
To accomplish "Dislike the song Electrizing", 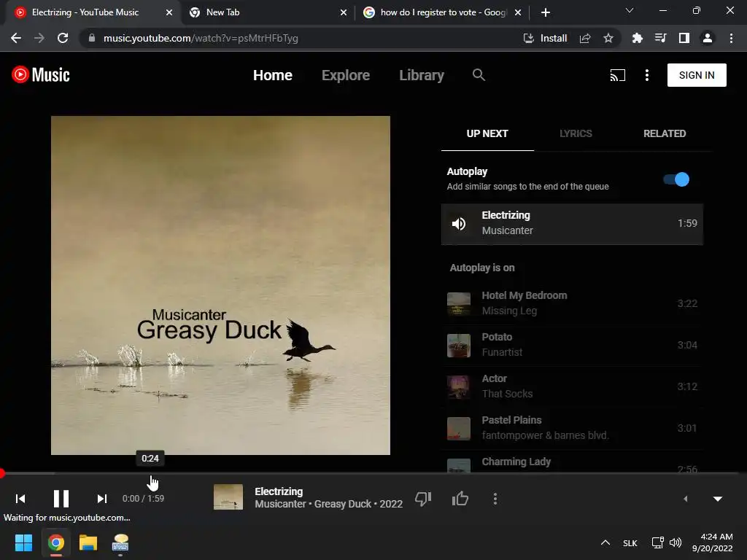I will click(x=423, y=499).
